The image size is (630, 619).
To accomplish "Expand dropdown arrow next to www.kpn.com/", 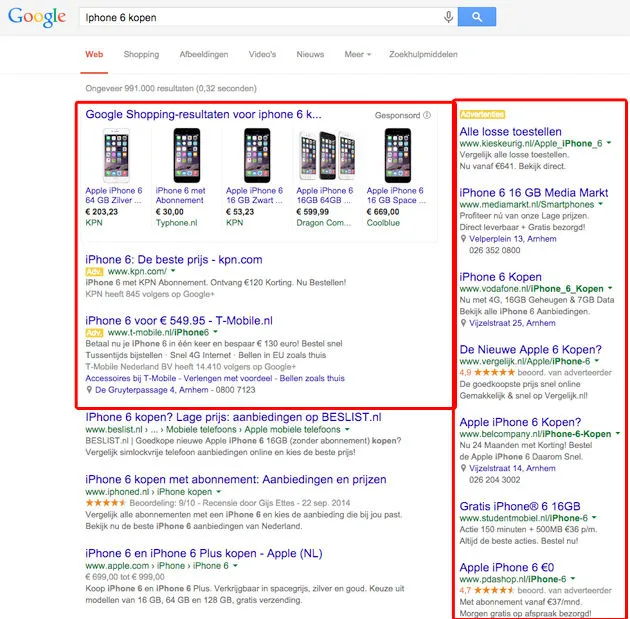I will (173, 271).
